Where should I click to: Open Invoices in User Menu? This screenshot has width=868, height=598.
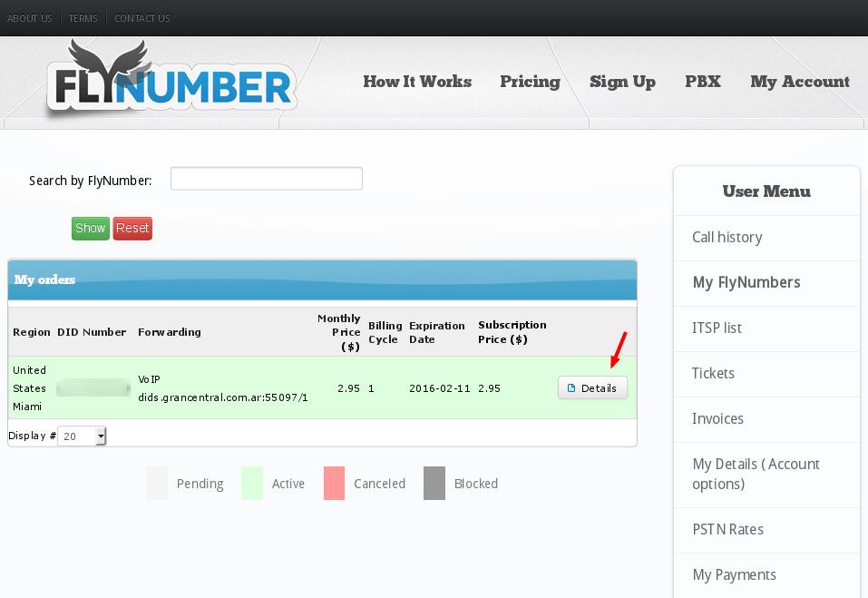click(x=717, y=418)
